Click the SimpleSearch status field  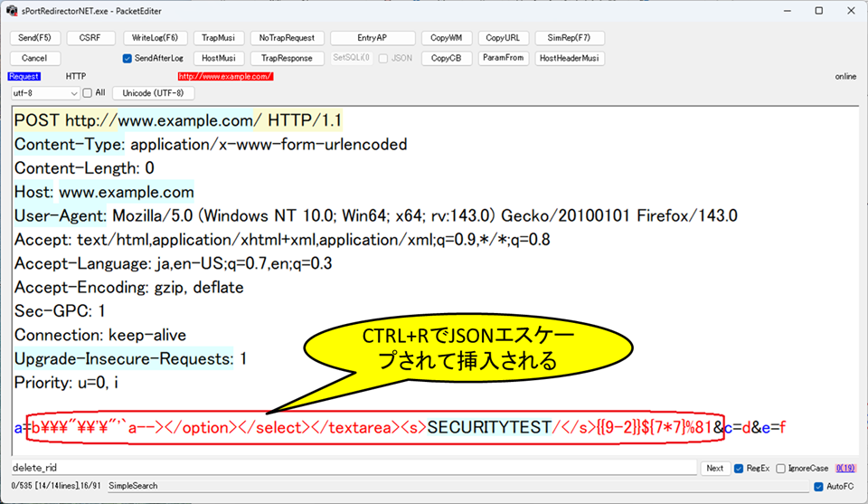click(x=458, y=486)
